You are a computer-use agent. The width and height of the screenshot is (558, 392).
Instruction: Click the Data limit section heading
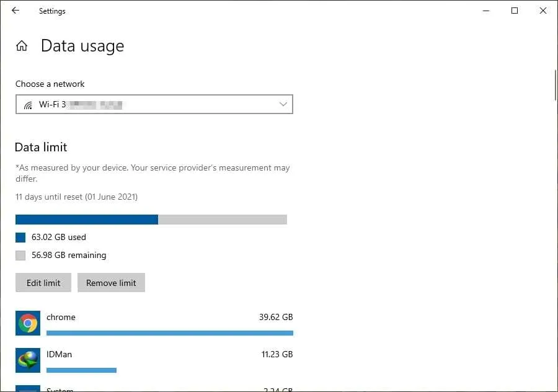tap(41, 147)
